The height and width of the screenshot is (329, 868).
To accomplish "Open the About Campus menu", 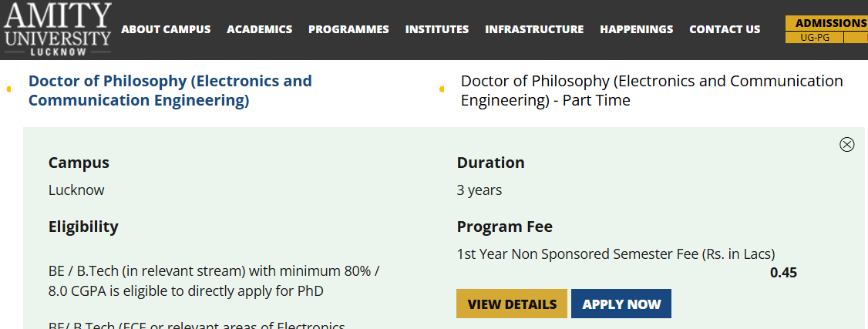I will tap(166, 29).
